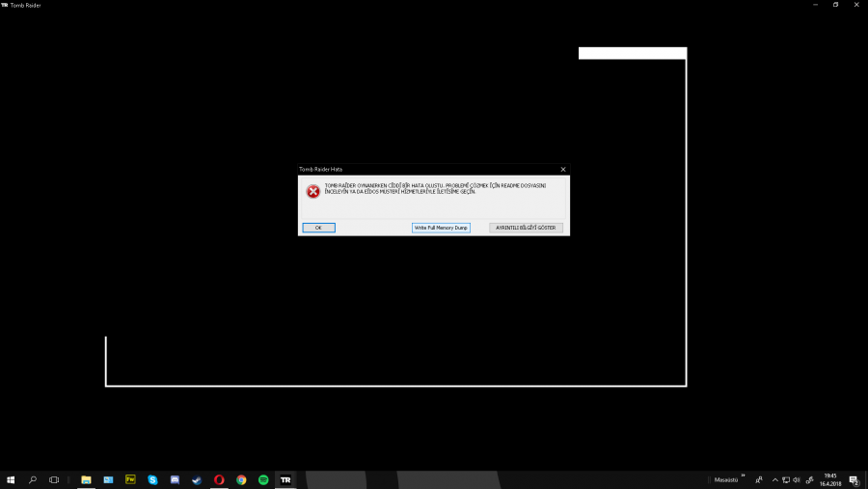
Task: Open the People icon in the taskbar
Action: point(759,480)
